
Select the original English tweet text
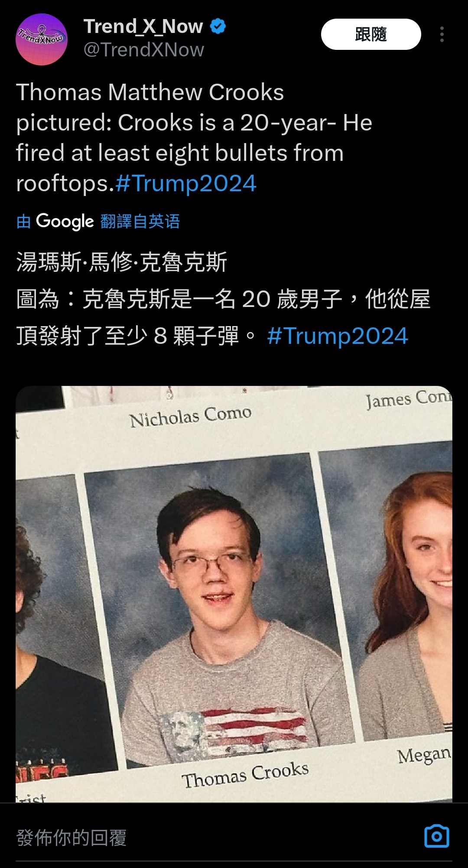(194, 138)
